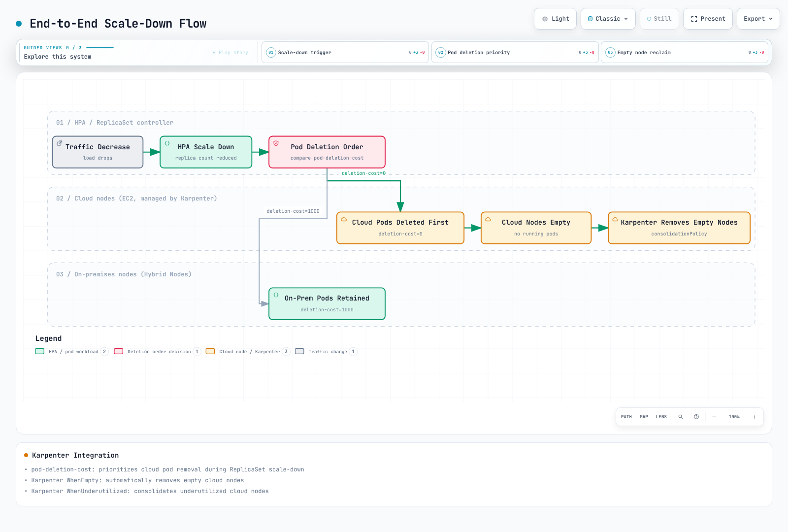Screen dimensions: 788x532
Task: Click the 02 / Cloud nodes lane label
Action: (136, 199)
